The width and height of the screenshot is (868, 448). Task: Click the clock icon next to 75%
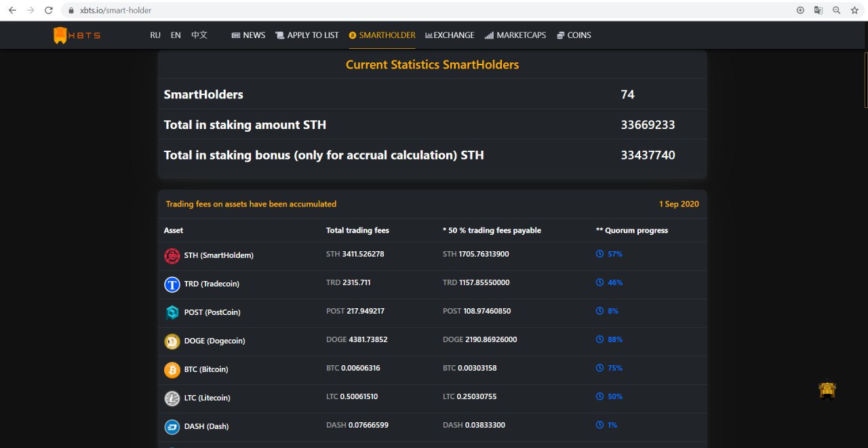[599, 368]
